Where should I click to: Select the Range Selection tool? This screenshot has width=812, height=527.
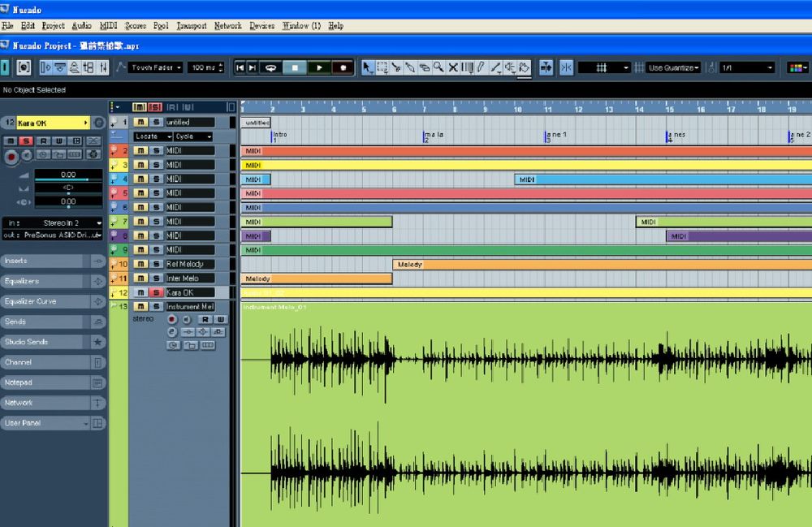(382, 67)
